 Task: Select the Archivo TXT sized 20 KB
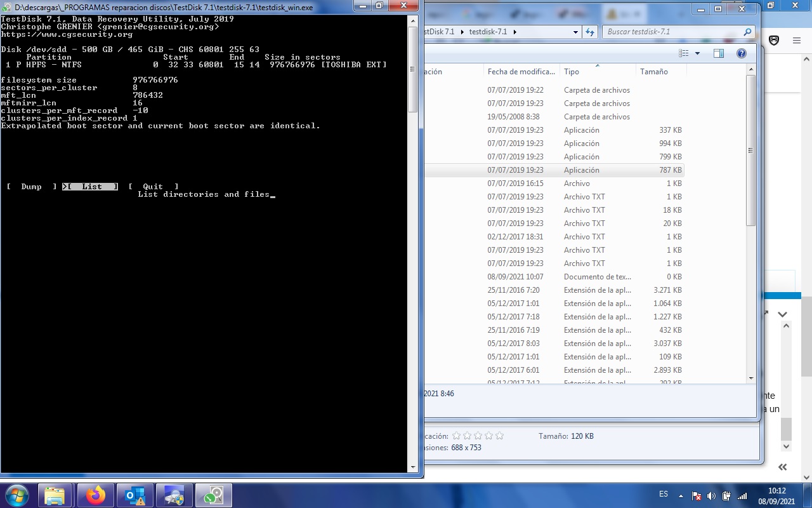554,224
